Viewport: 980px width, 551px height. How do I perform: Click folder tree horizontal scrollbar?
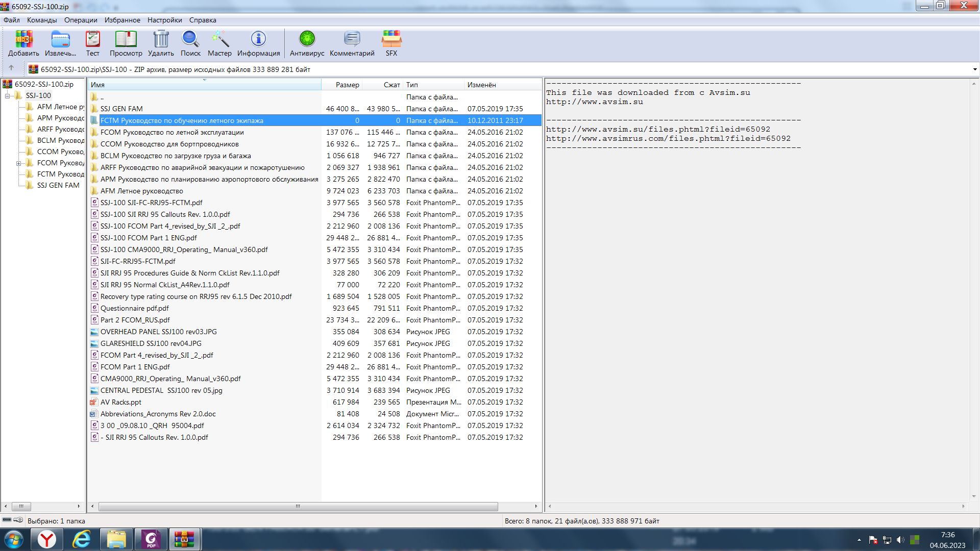pos(21,506)
